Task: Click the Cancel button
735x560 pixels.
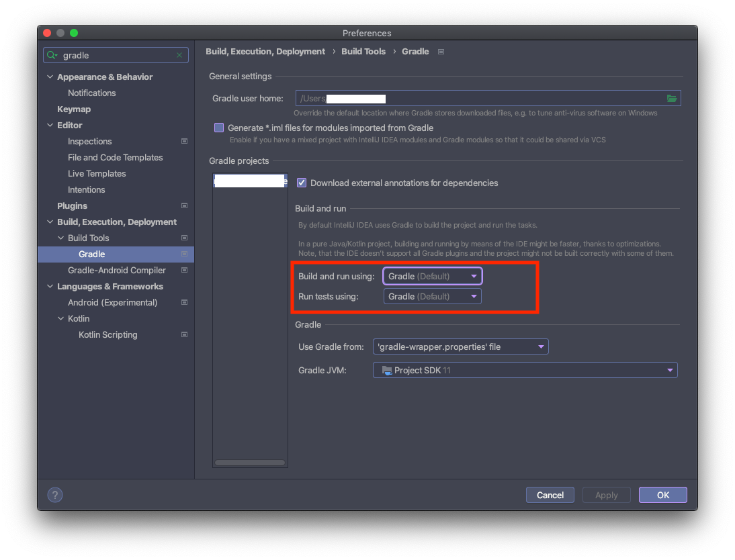Action: point(550,495)
